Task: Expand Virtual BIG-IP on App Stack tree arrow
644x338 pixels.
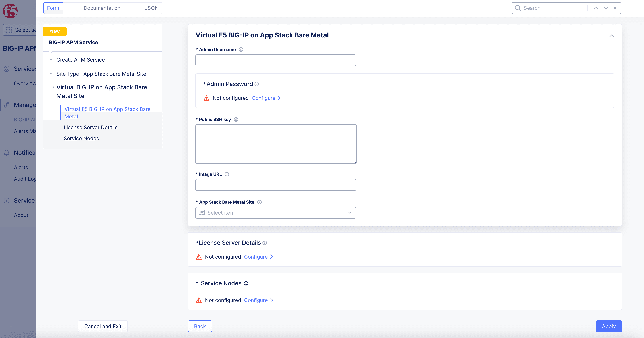Action: click(53, 87)
